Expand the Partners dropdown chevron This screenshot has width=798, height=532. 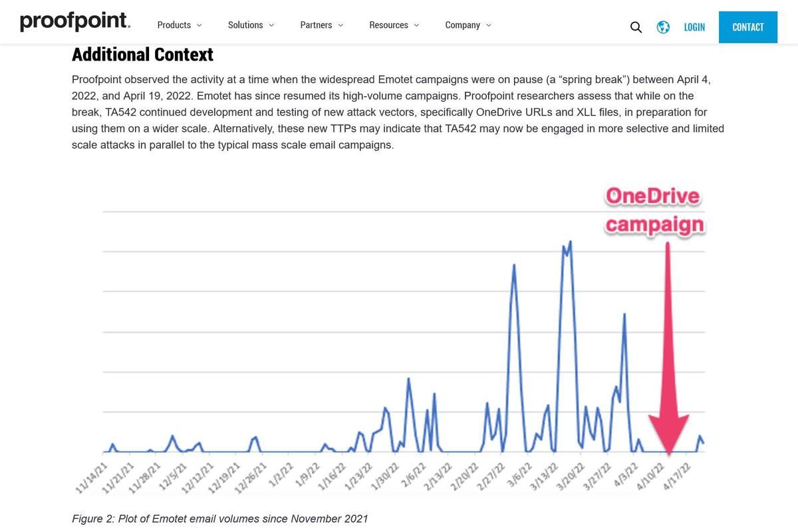click(x=340, y=25)
